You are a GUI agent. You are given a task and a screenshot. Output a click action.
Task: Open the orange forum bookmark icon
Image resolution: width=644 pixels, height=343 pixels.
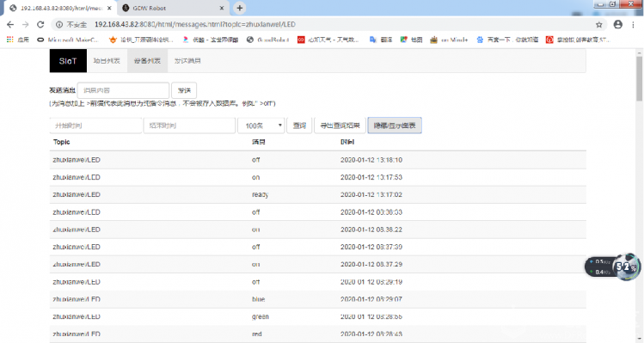coord(113,40)
